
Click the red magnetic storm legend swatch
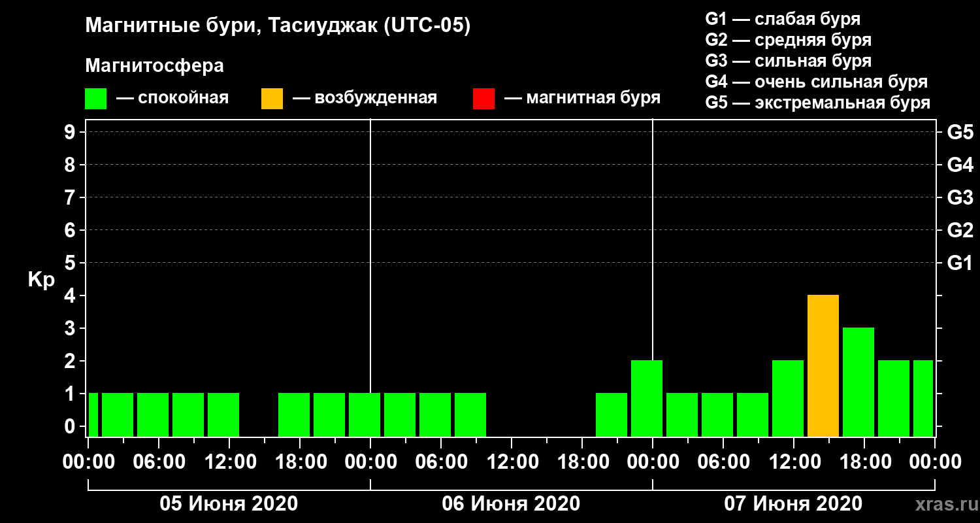tap(483, 99)
